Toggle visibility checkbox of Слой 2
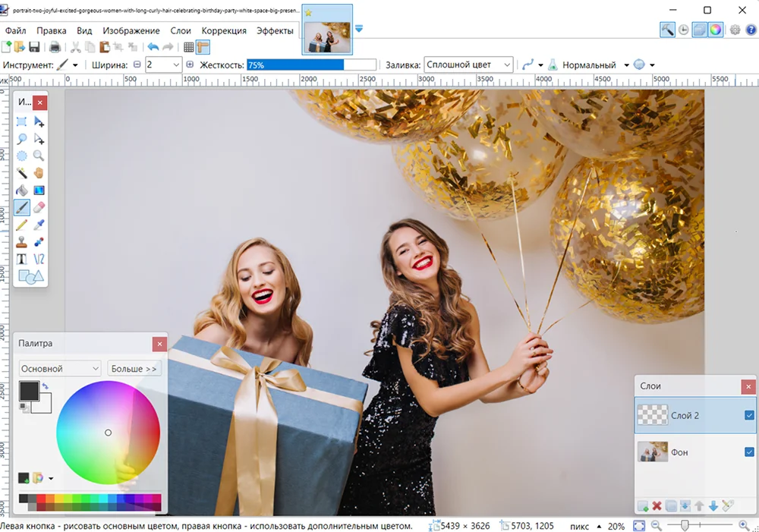The image size is (759, 532). click(749, 415)
